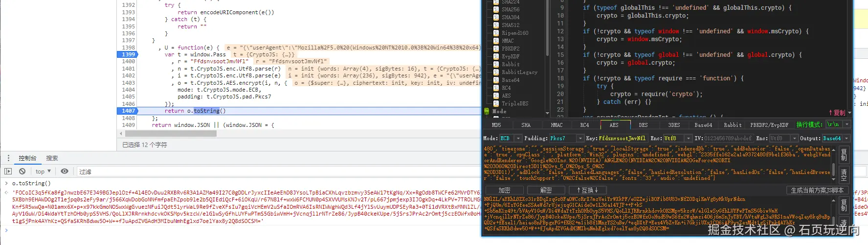Focus the 过滤 console filter field
Image resolution: width=868 pixels, height=245 pixels.
coord(279,171)
